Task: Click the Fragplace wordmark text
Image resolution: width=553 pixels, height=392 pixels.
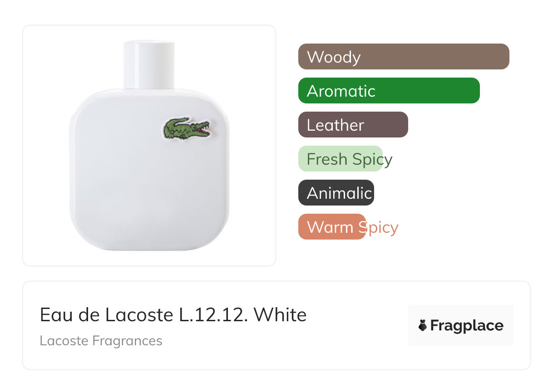Action: point(467,325)
